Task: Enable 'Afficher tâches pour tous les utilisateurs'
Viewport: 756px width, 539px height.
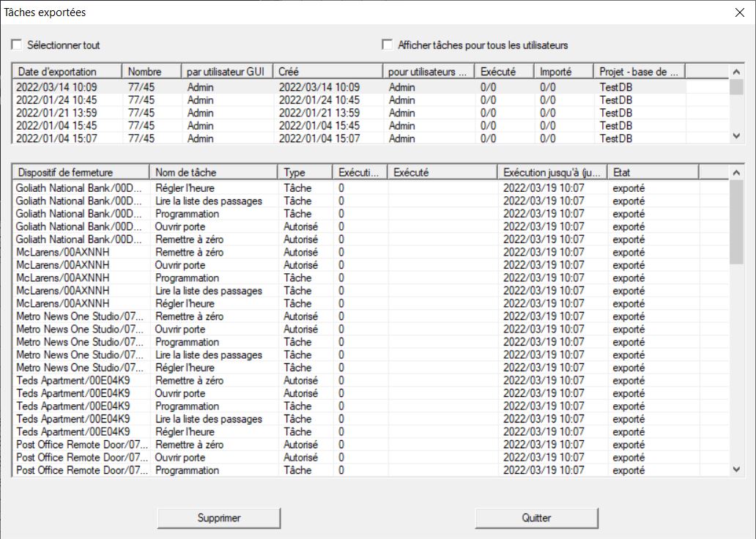Action: tap(388, 45)
